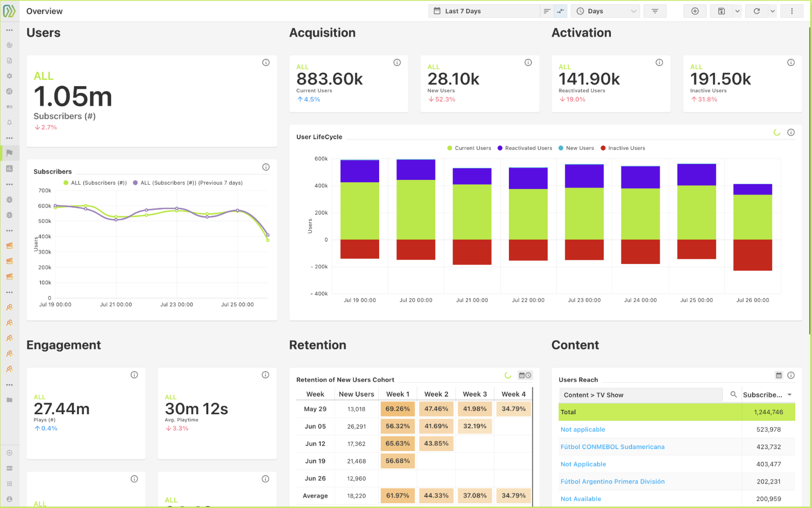Click the Total row in Users Reach
Viewport: 812px width, 508px height.
(677, 412)
